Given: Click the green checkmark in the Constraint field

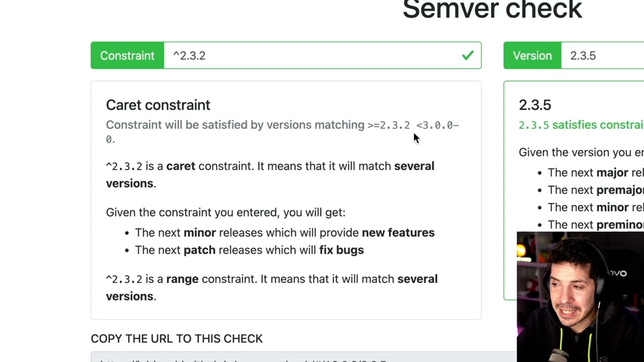Looking at the screenshot, I should click(x=468, y=55).
